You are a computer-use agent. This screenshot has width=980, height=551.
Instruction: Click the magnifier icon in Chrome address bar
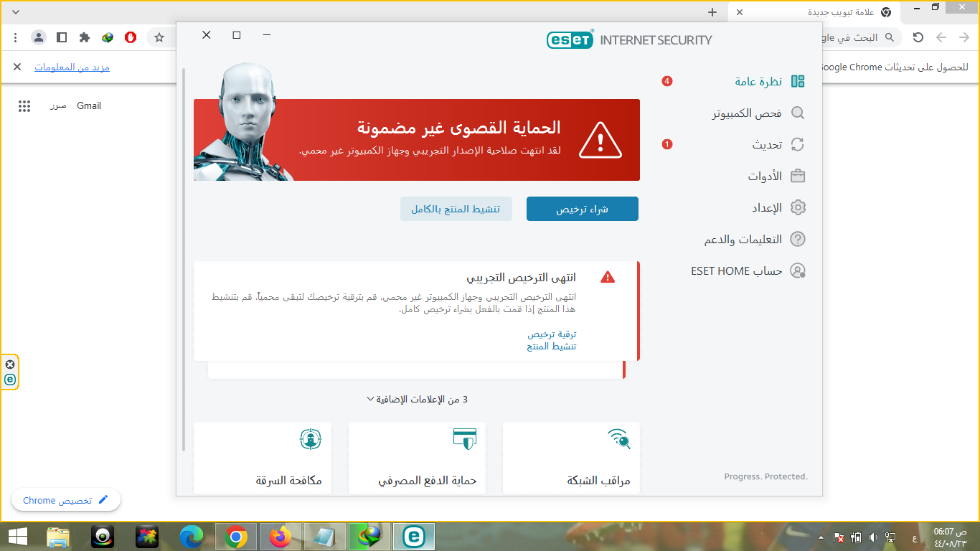[x=890, y=37]
